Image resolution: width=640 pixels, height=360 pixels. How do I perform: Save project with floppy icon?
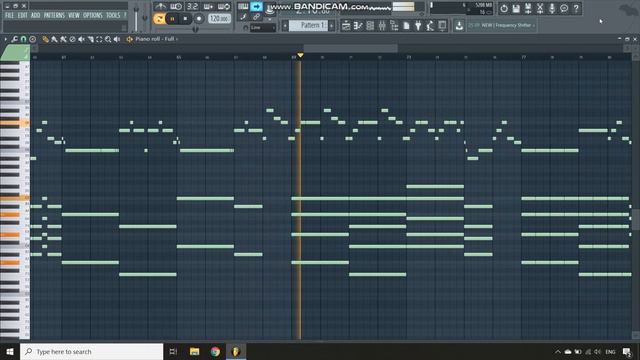click(x=516, y=9)
